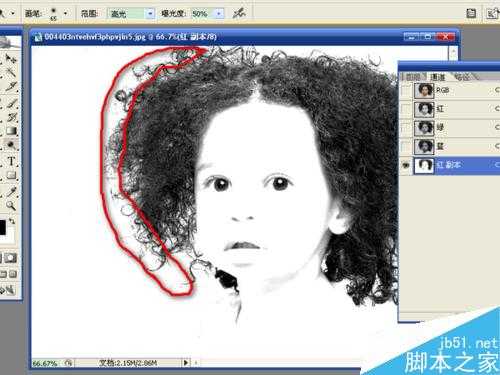
Task: Enable the airbrush option icon
Action: click(239, 13)
